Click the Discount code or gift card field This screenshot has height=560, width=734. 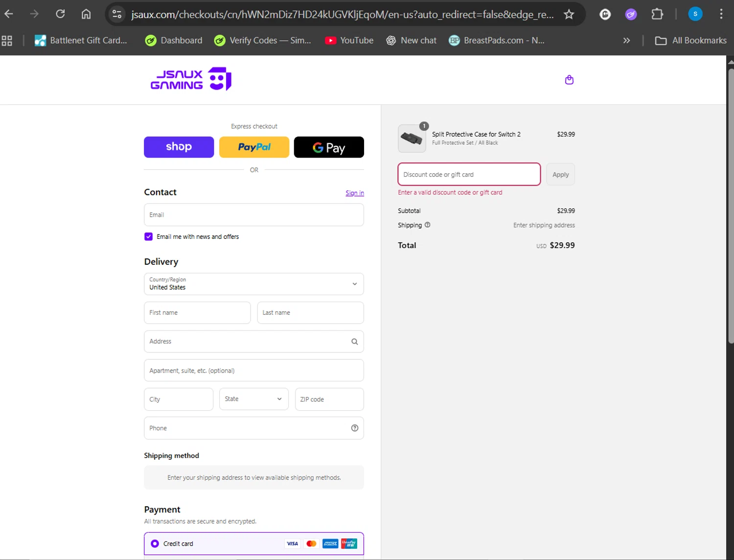[x=469, y=174]
